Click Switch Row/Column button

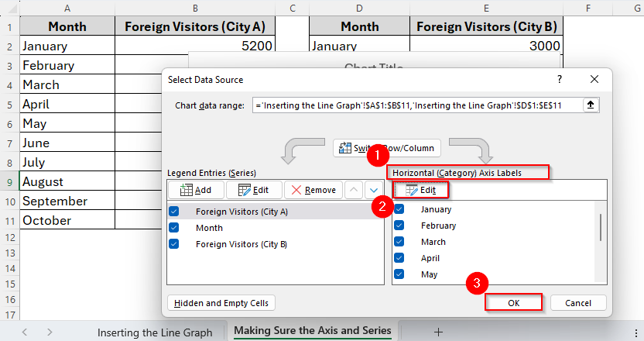tap(387, 148)
